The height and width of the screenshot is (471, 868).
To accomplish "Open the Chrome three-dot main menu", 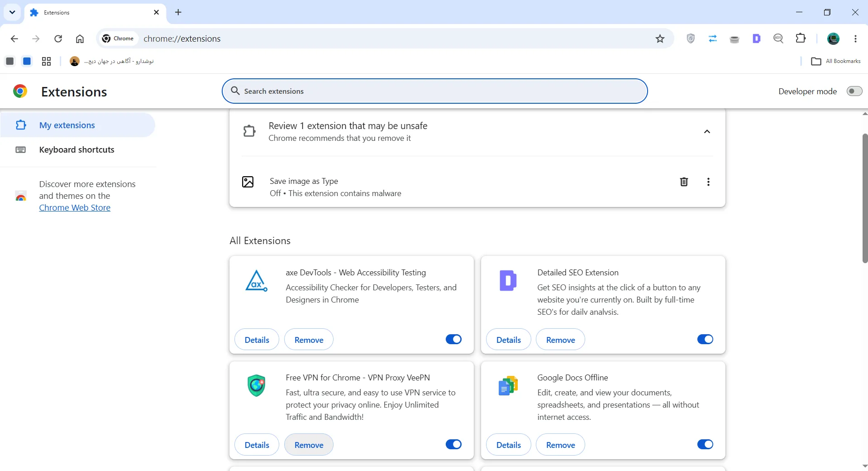I will point(855,38).
